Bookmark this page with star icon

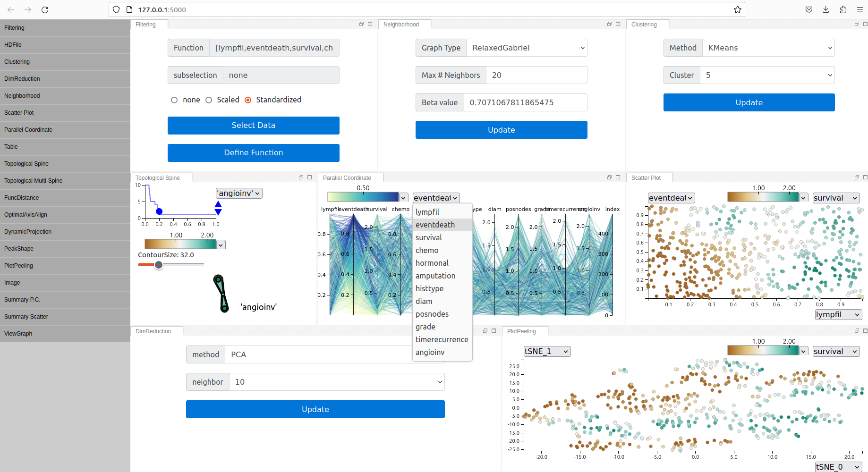[737, 9]
